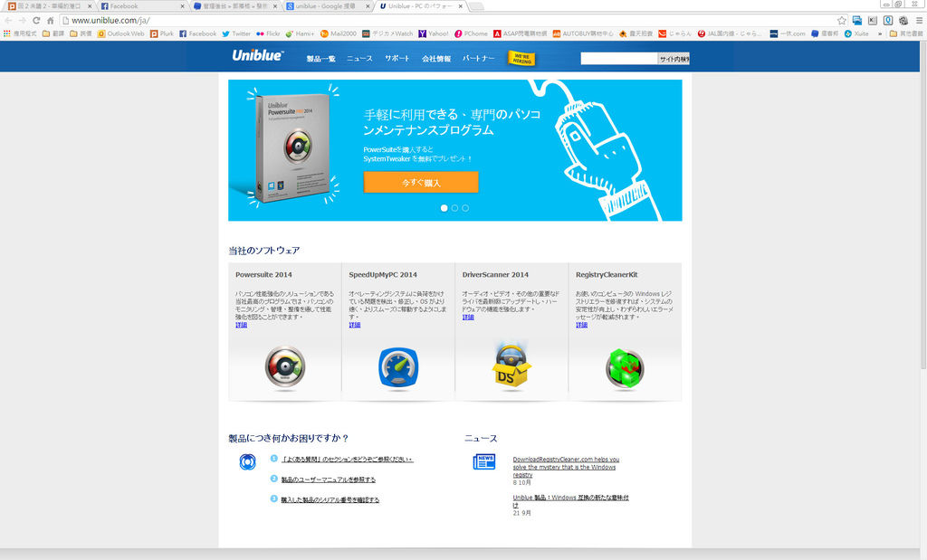Switch to the uniblue Google search tab
Screen dimensions: 927x560
point(327,6)
